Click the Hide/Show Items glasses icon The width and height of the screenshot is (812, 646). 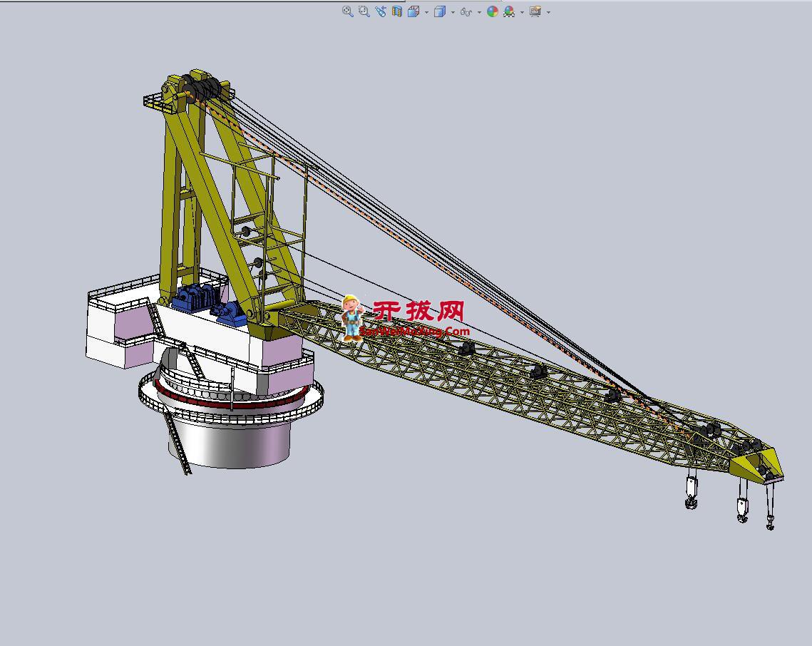point(466,11)
